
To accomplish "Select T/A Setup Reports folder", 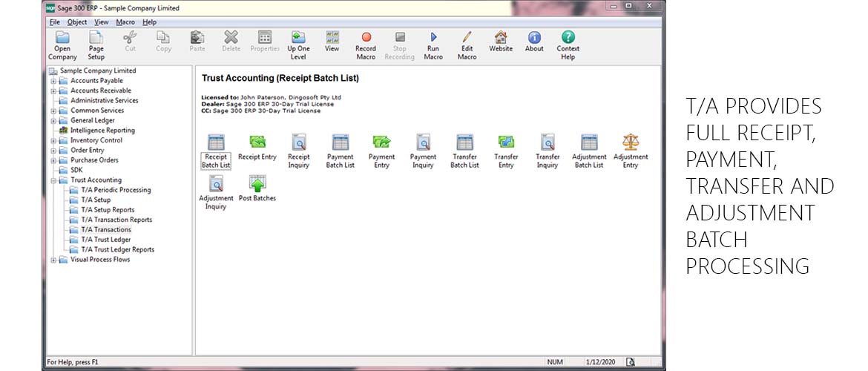I will coord(108,210).
